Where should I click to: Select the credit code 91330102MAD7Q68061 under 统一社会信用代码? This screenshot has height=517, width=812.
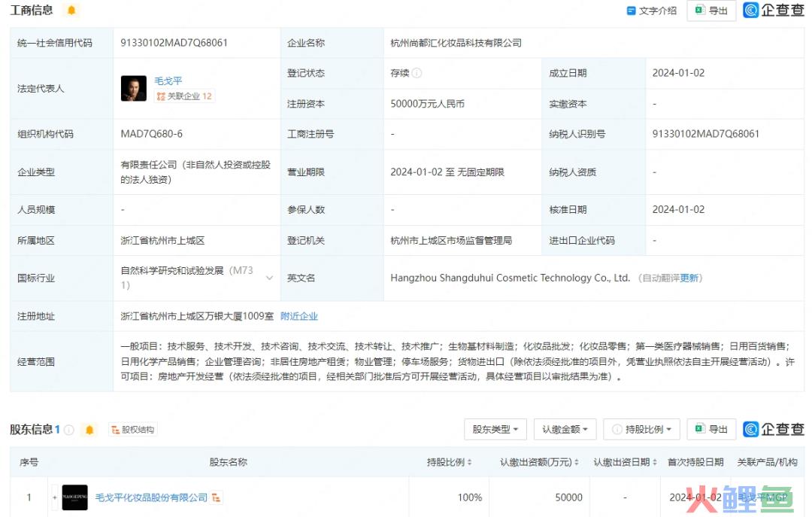click(174, 43)
